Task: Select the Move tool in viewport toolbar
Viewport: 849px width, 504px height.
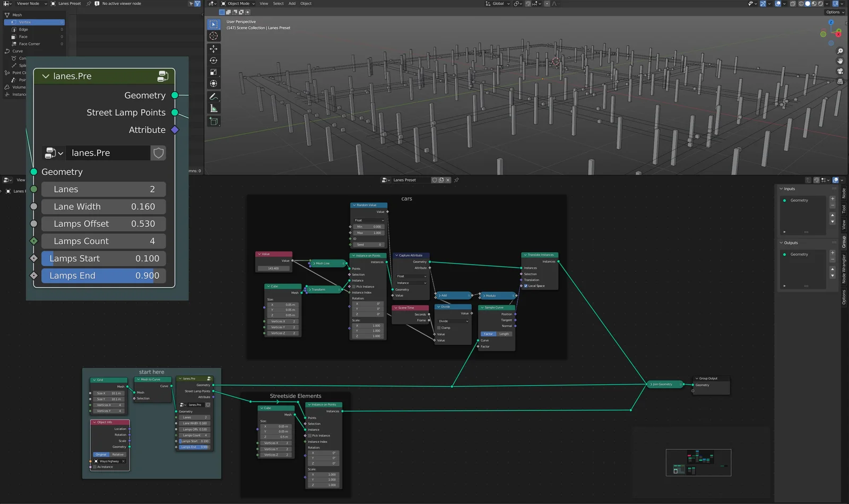Action: click(x=213, y=48)
